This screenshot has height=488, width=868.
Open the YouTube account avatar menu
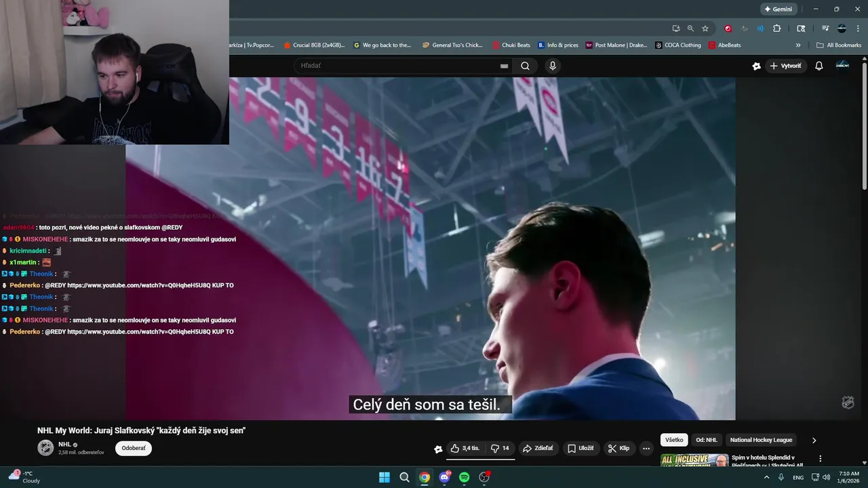tap(842, 65)
